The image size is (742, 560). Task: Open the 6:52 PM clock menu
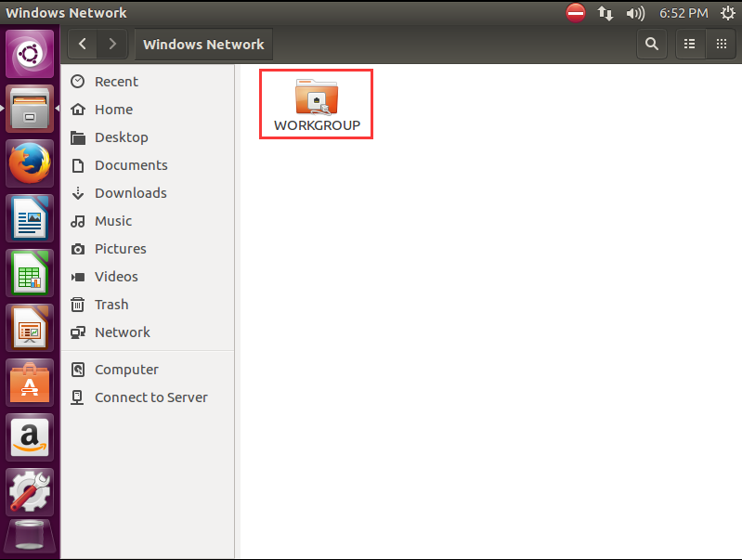point(683,13)
